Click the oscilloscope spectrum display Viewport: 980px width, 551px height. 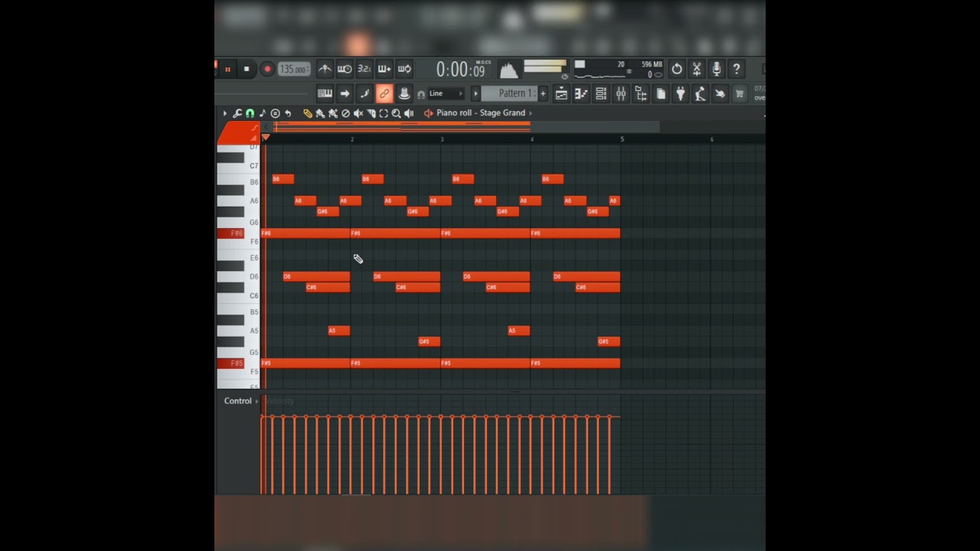click(x=508, y=70)
